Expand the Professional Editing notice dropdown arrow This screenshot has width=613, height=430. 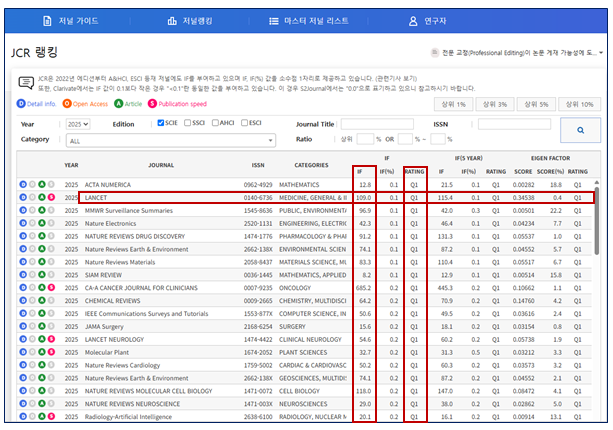coord(600,53)
